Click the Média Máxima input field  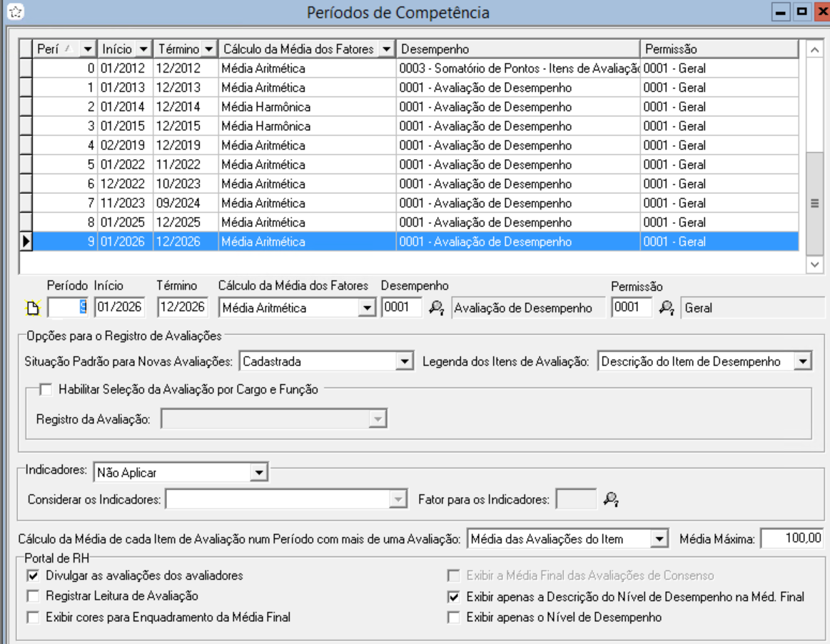(x=792, y=539)
